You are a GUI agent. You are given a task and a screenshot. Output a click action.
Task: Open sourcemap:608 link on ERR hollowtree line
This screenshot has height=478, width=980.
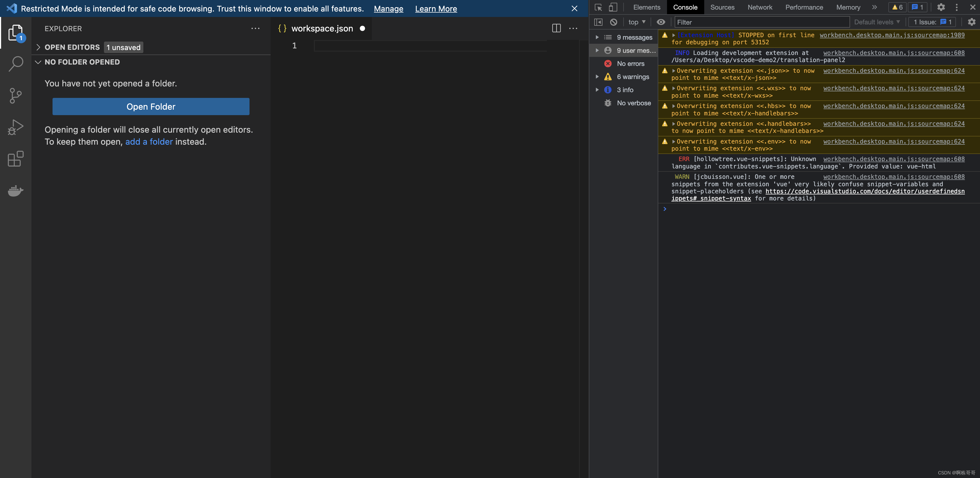coord(894,159)
